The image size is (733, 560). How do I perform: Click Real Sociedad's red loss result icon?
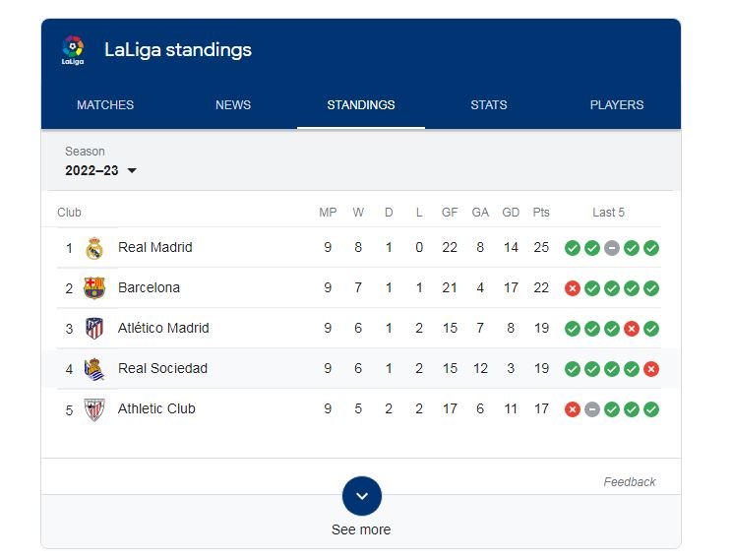[651, 369]
